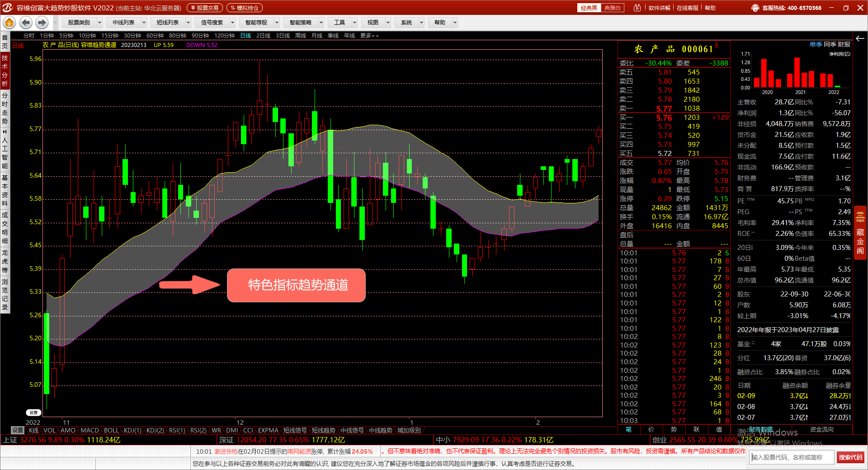Expand the 股票类别 dropdown arrow
868x470 pixels.
99,23
